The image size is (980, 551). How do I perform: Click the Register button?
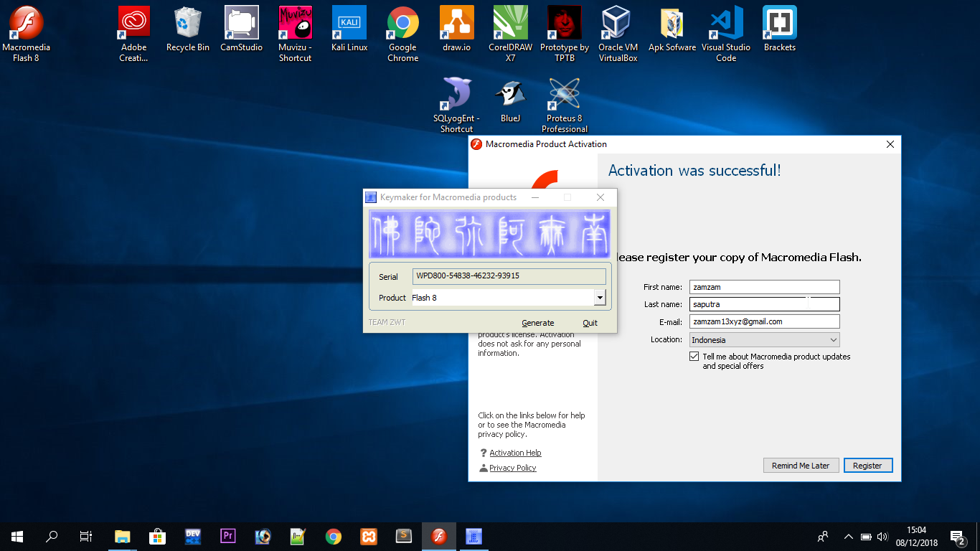867,465
